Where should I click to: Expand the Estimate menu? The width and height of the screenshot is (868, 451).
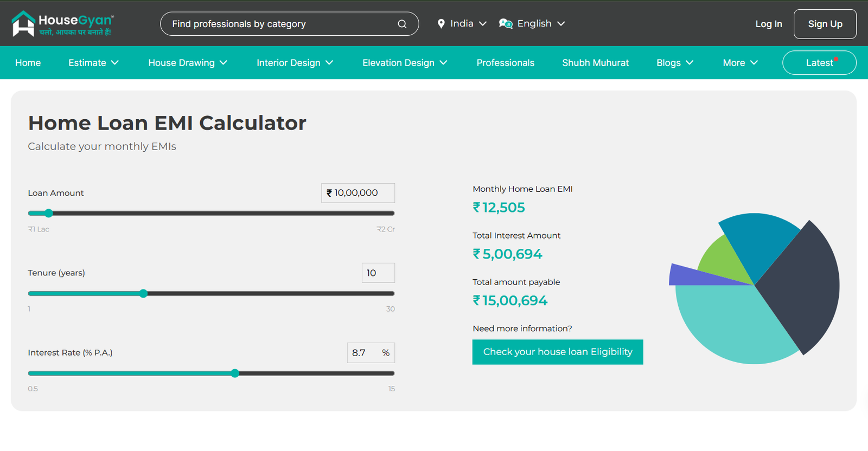coord(93,63)
